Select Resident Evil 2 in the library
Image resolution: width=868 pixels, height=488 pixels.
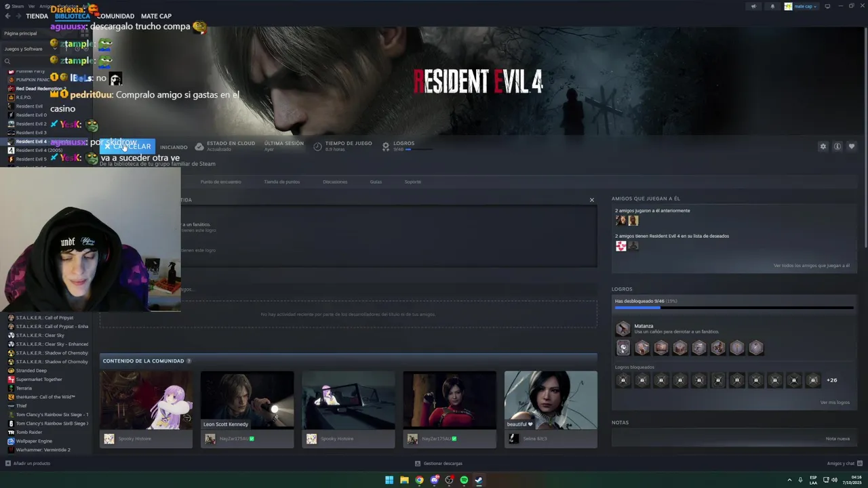(31, 124)
